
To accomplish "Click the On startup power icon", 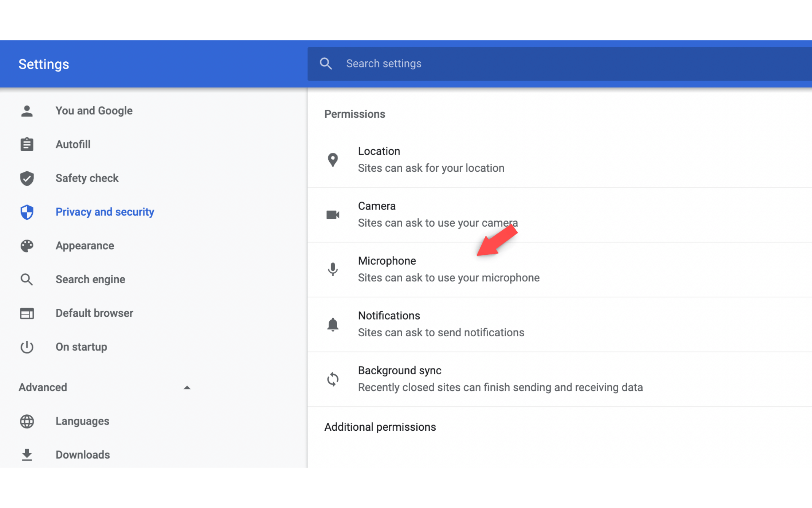I will pyautogui.click(x=27, y=347).
